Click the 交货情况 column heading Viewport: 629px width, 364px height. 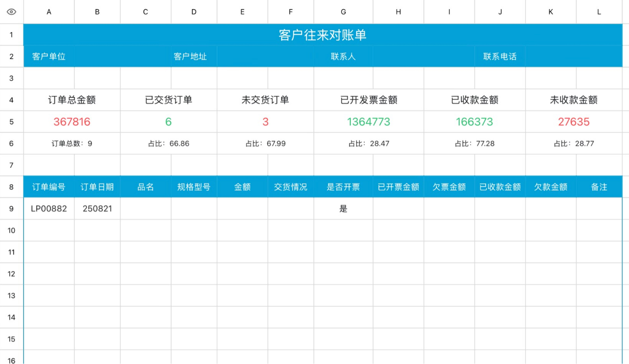[x=291, y=187]
